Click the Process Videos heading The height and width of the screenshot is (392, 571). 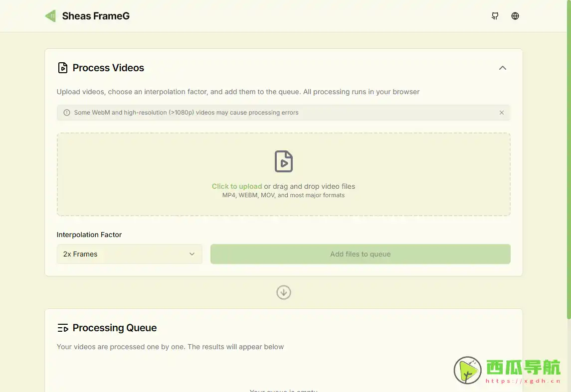pos(108,68)
